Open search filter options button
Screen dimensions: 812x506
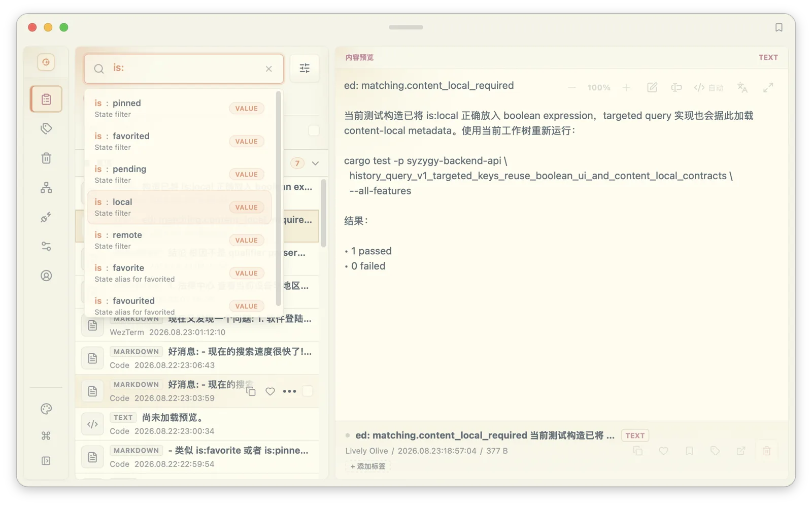(304, 68)
